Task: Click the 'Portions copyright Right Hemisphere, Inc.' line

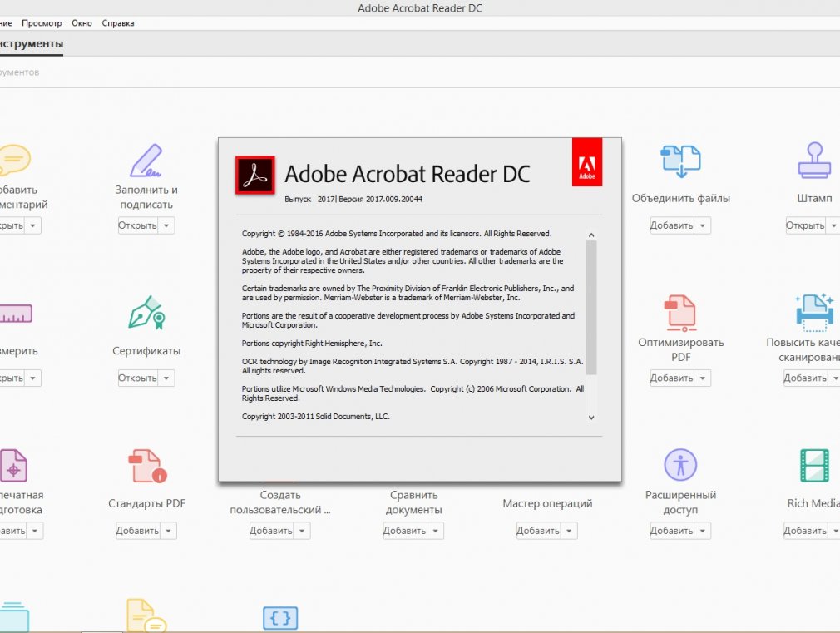Action: [312, 344]
